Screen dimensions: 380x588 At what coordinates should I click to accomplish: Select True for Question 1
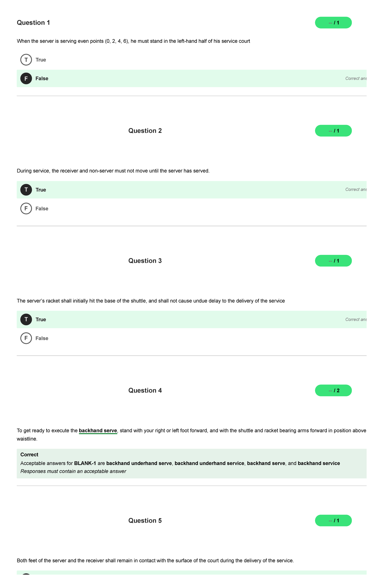click(x=41, y=60)
